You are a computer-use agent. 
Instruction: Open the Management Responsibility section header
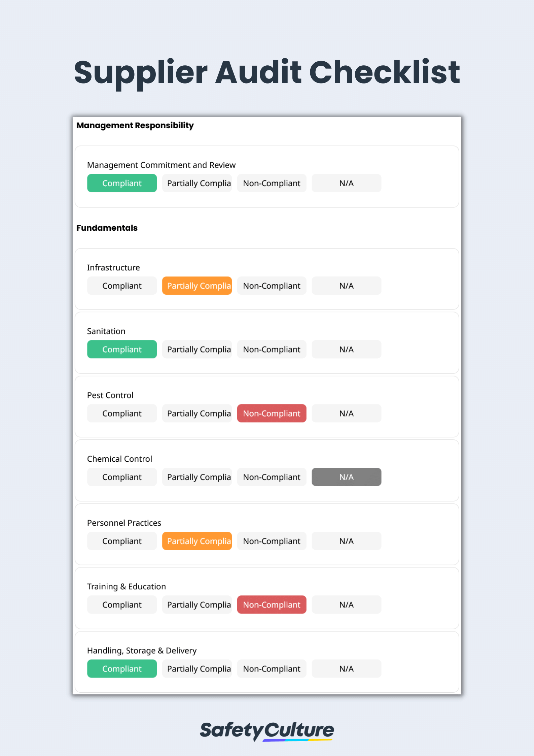click(x=135, y=125)
